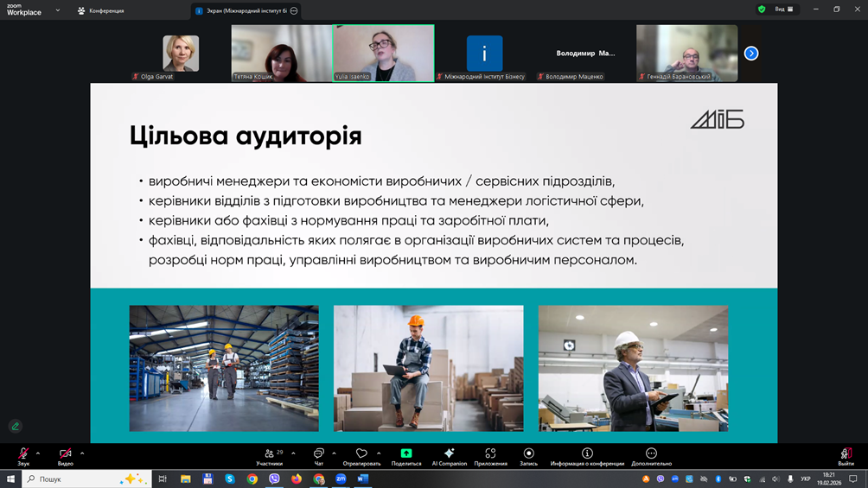Click the Отреагировать reactions heart icon
Screen dimensions: 868x488
coord(361,454)
